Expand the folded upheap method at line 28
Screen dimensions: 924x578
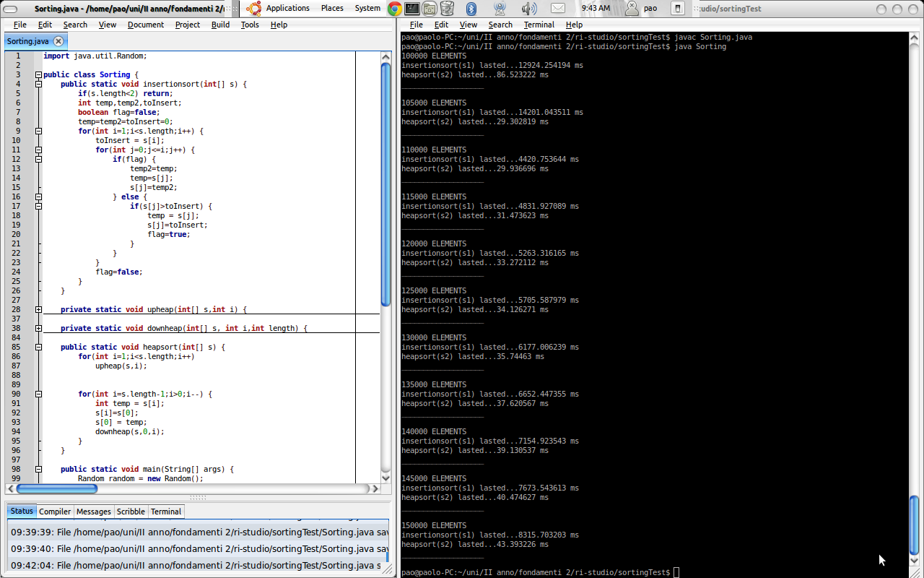point(38,309)
